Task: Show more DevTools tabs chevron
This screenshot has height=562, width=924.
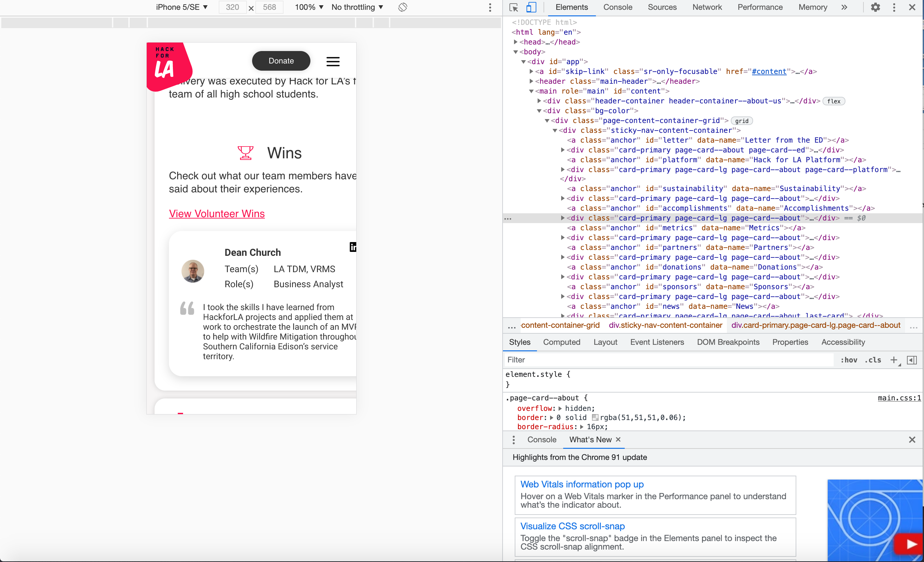Action: [x=844, y=8]
